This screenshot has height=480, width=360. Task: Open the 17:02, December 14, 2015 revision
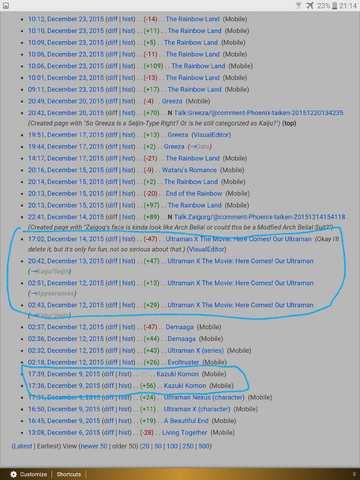point(66,239)
